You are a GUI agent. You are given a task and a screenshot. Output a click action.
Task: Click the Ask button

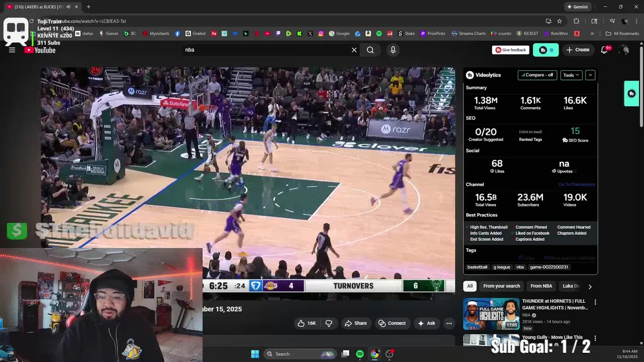(x=426, y=323)
